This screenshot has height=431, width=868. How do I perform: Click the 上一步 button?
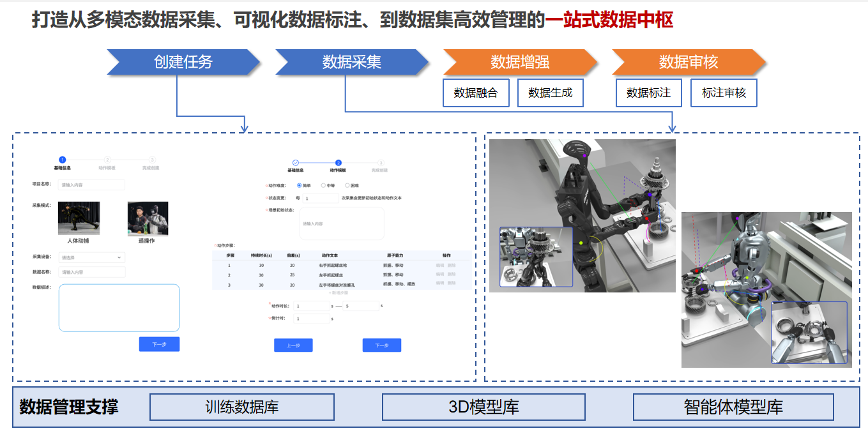293,345
